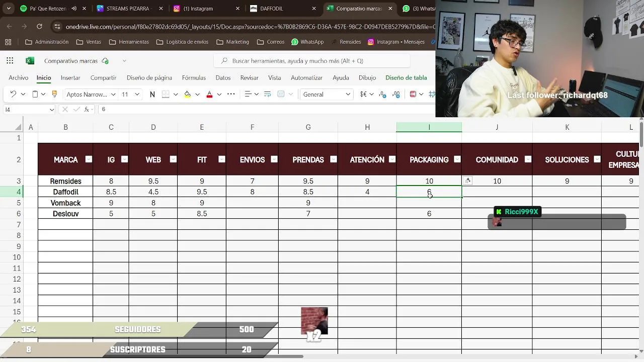This screenshot has width=644, height=362.
Task: Toggle wrap text
Action: tap(267, 94)
